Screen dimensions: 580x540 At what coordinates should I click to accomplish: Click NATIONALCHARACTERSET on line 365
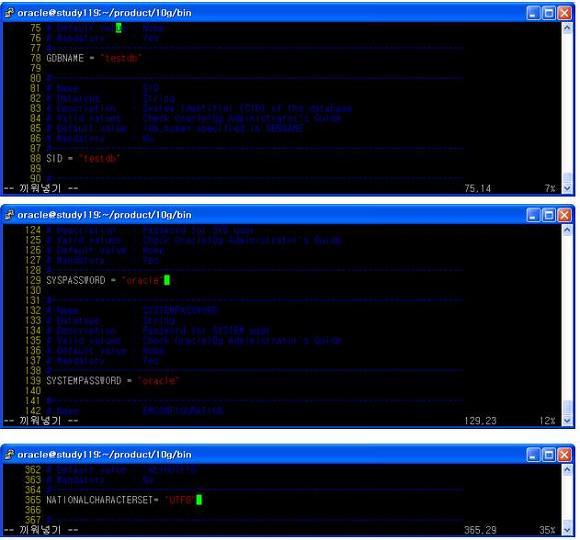tap(100, 500)
